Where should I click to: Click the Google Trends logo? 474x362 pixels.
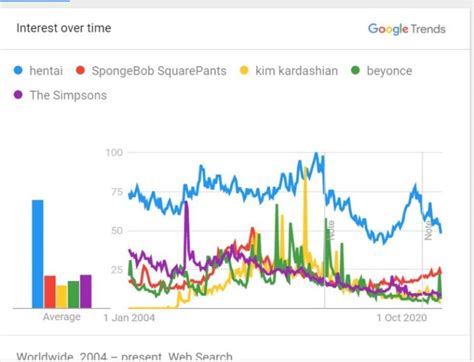(x=407, y=29)
